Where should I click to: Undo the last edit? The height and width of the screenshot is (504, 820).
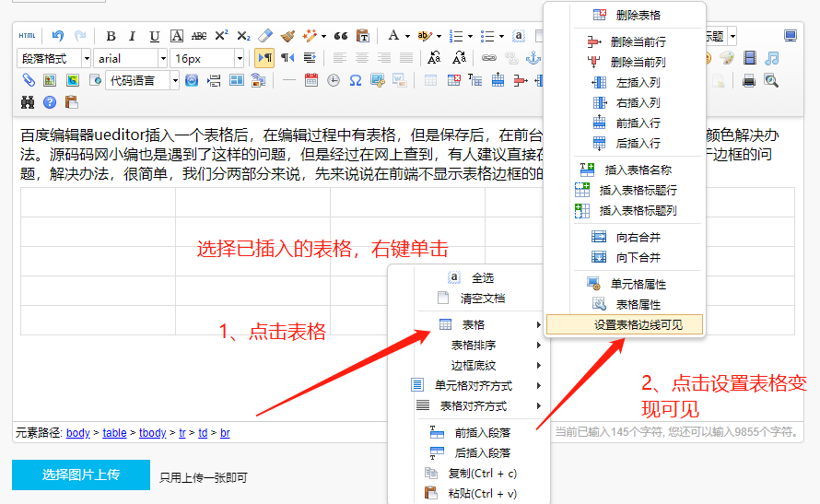pyautogui.click(x=57, y=36)
